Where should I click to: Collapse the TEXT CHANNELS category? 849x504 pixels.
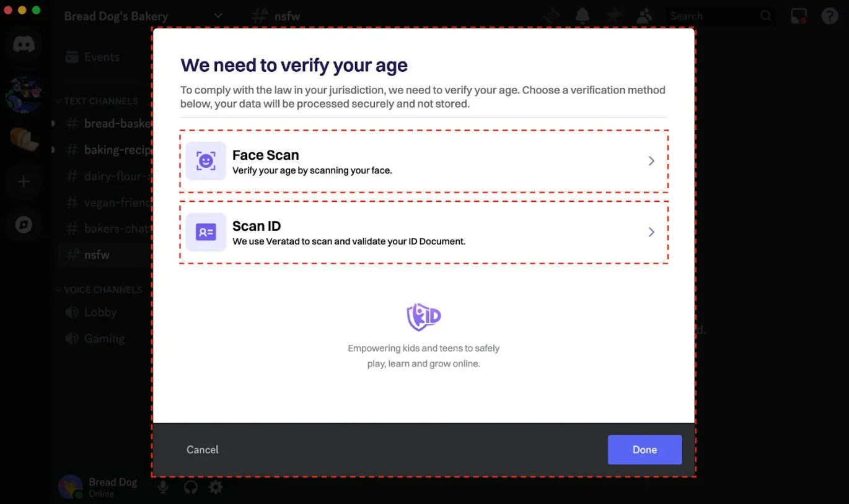(x=100, y=101)
